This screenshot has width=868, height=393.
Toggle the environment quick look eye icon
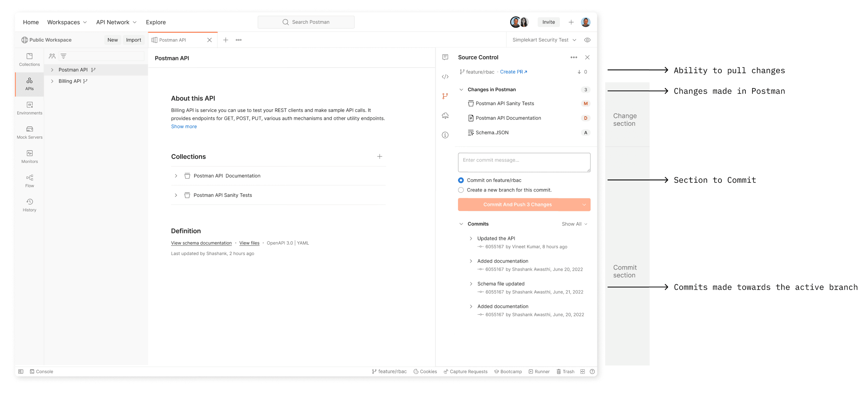[587, 40]
